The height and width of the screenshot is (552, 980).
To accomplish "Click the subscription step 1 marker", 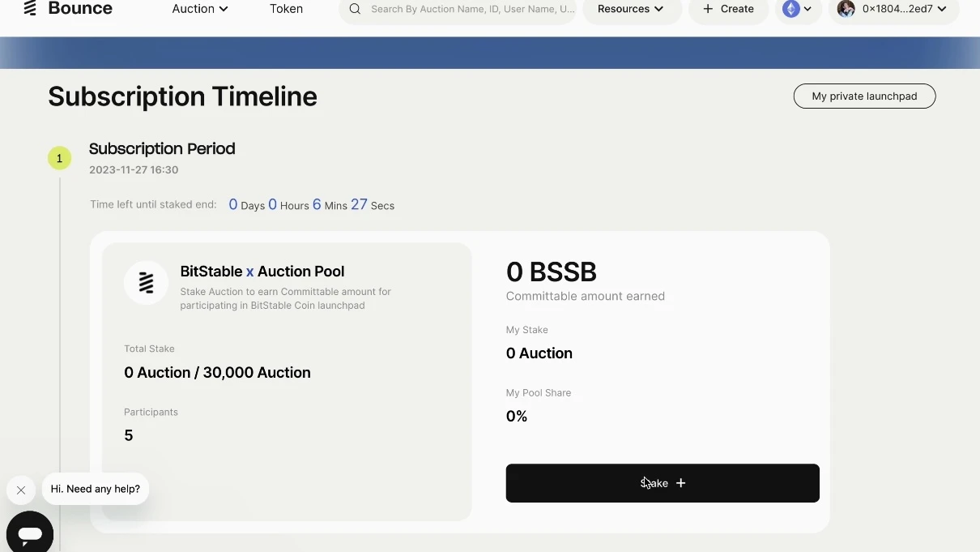I will (59, 158).
